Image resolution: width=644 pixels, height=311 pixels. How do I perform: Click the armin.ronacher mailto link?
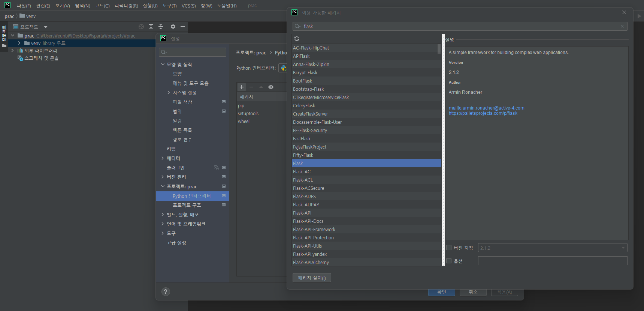point(486,108)
